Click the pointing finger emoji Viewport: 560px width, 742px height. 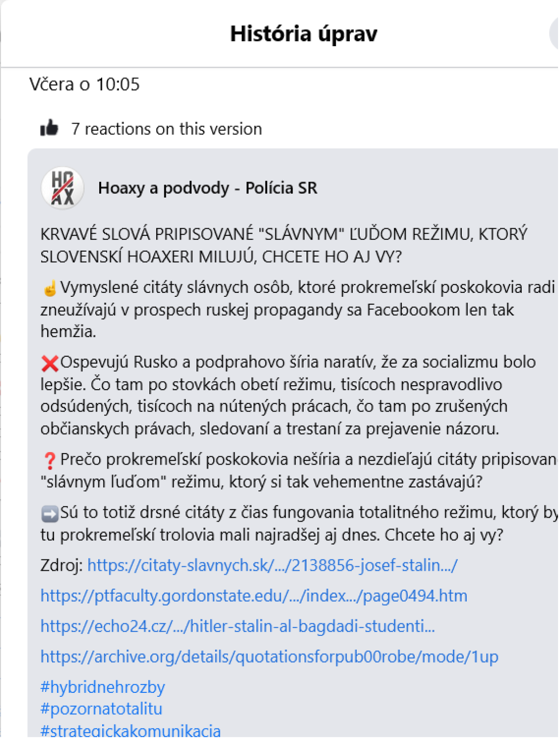pos(50,288)
